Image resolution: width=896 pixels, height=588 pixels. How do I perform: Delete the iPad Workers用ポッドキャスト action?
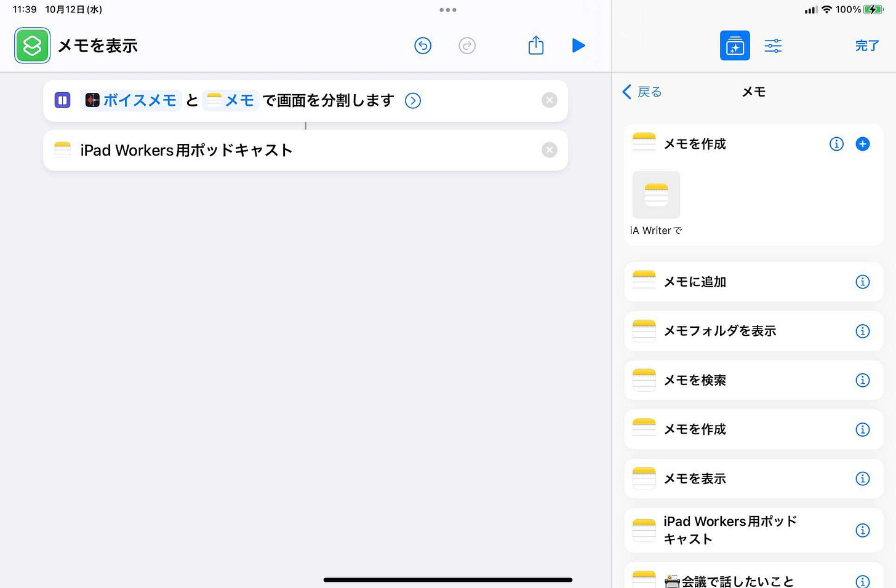pos(550,150)
